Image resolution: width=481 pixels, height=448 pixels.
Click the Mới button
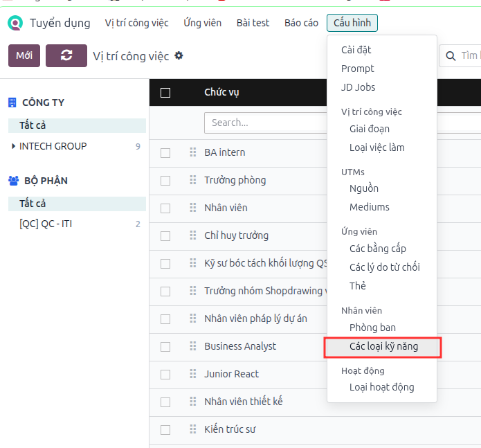point(24,55)
